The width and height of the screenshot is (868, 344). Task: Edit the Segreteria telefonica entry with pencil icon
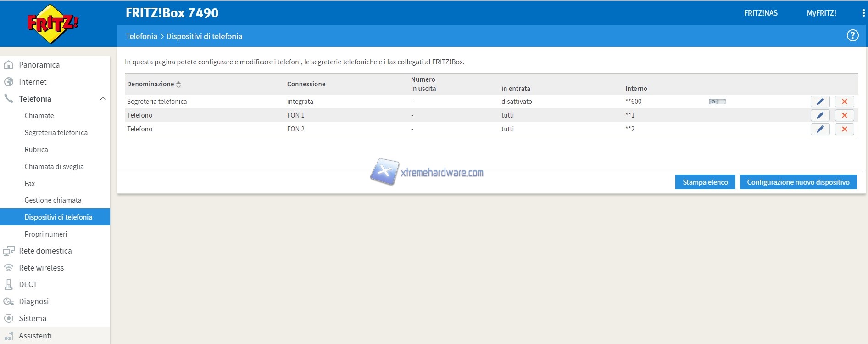tap(820, 102)
